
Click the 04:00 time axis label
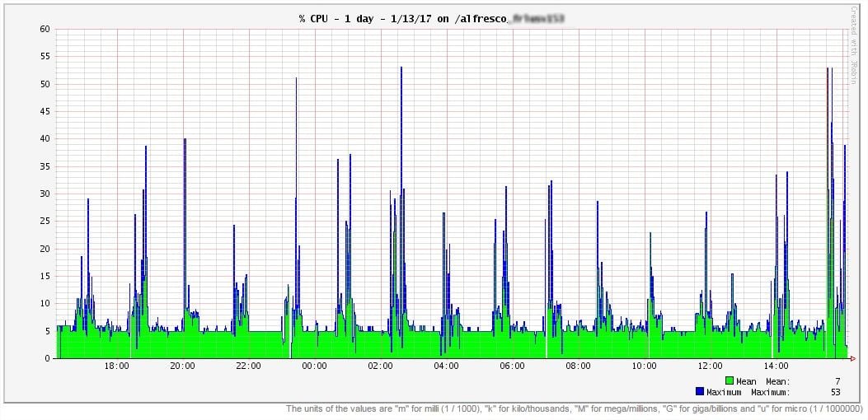tap(446, 366)
